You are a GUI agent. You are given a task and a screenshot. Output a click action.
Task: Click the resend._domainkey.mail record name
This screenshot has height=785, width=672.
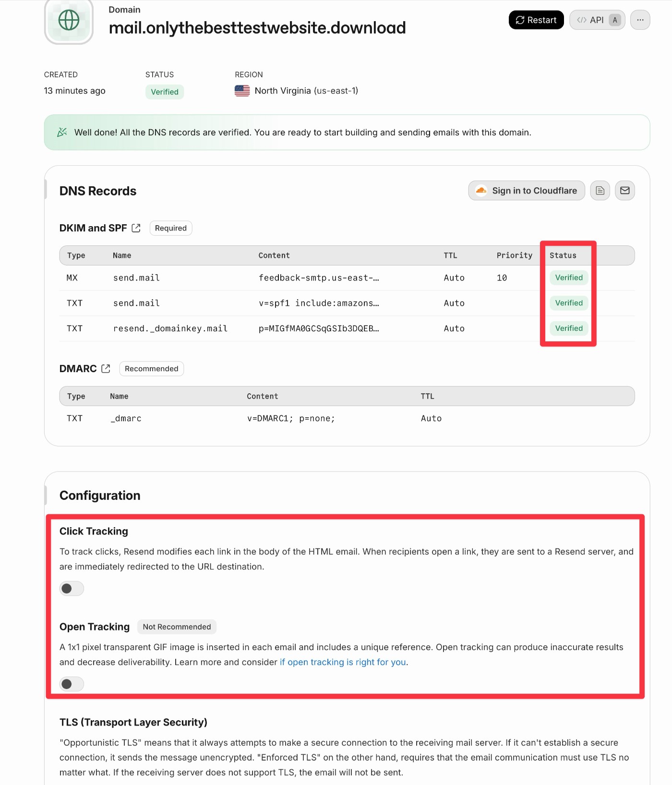coord(170,328)
